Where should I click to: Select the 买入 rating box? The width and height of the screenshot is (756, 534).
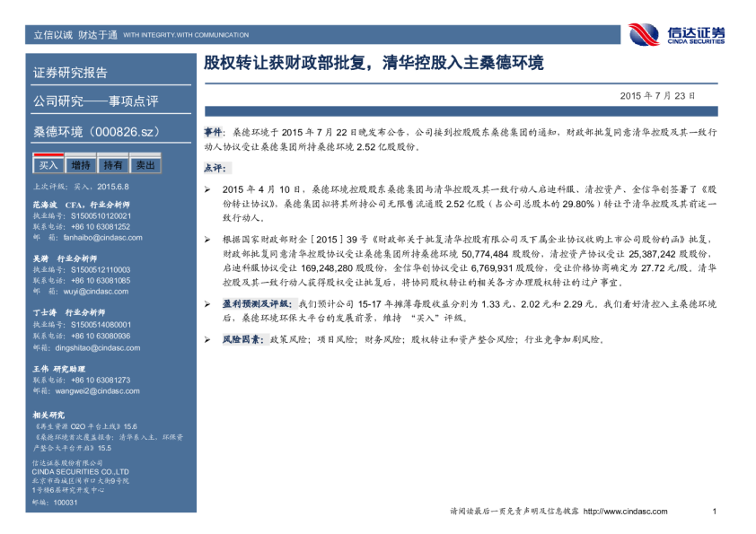[x=48, y=165]
